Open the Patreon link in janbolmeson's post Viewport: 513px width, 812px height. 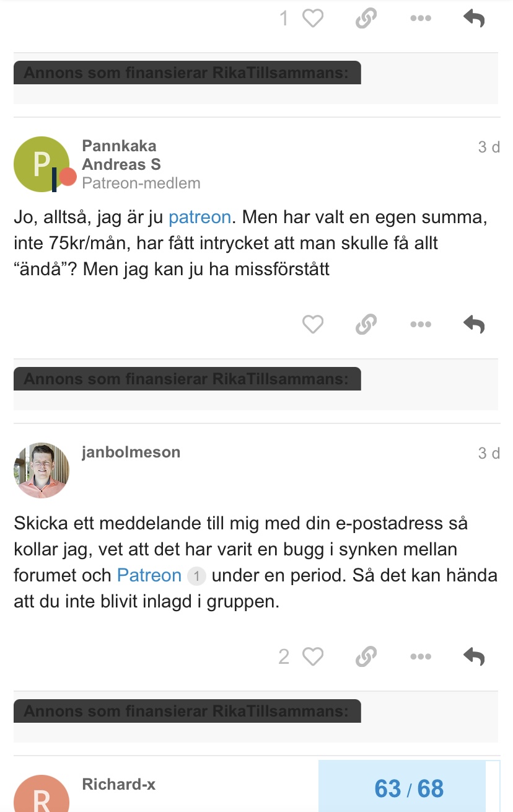(x=149, y=576)
